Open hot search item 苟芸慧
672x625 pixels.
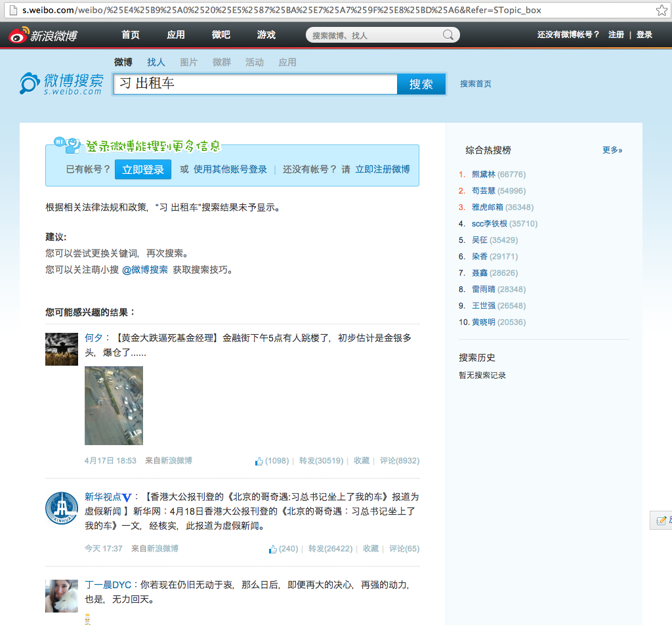point(484,191)
